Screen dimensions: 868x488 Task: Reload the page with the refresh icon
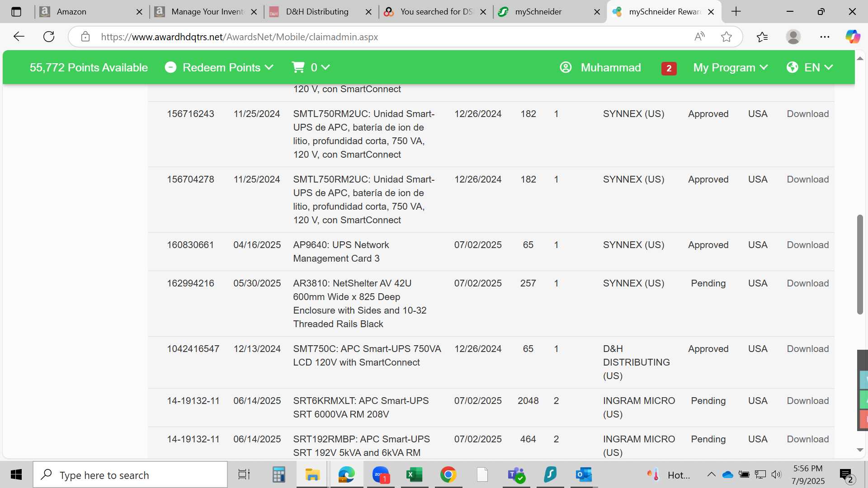[49, 37]
